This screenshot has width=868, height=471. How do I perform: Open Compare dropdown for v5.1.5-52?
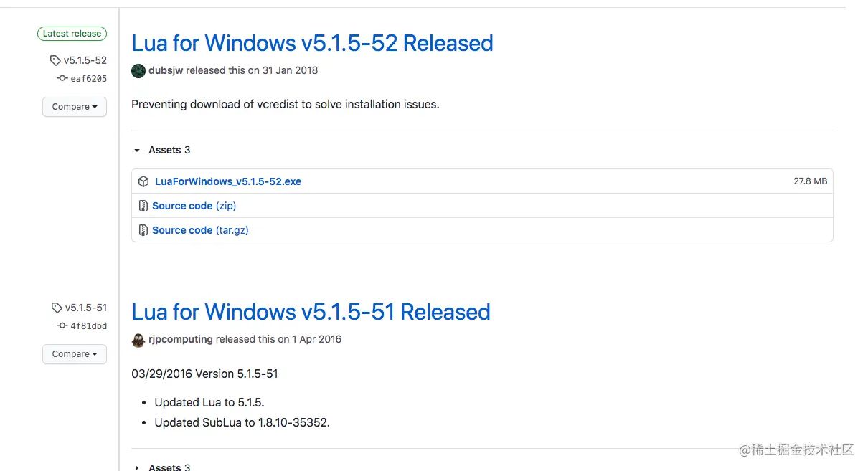pyautogui.click(x=75, y=107)
